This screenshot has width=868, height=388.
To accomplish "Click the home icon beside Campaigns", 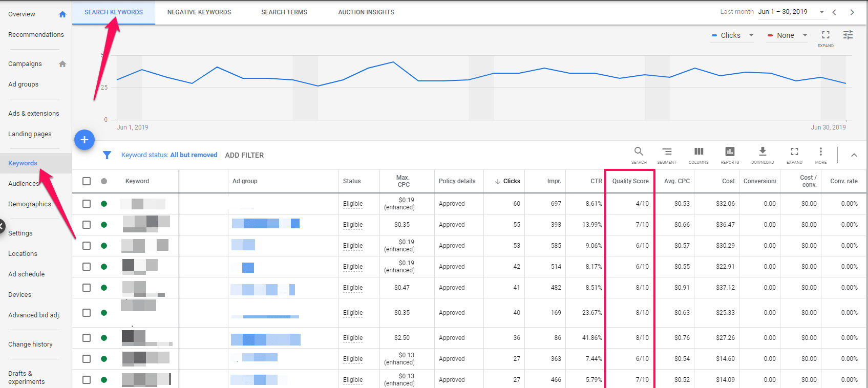I will 62,64.
